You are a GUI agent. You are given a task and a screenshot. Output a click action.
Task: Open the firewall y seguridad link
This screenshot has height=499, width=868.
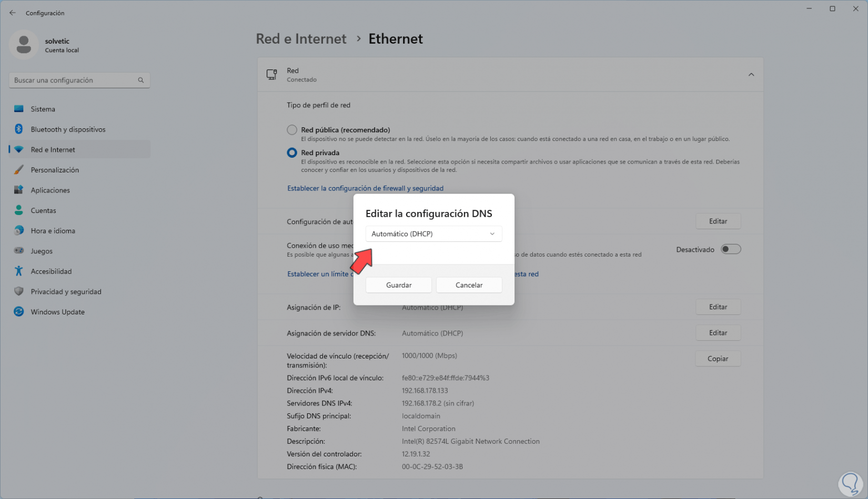pyautogui.click(x=365, y=188)
